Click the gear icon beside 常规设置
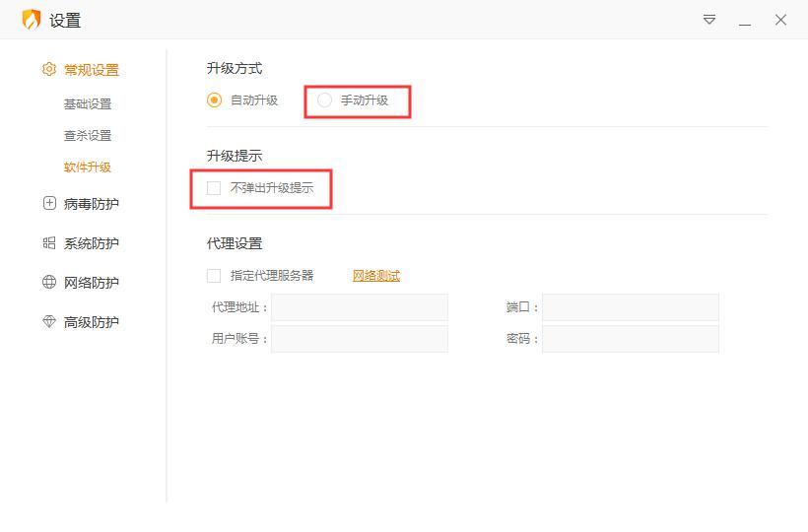This screenshot has width=808, height=532. point(49,70)
